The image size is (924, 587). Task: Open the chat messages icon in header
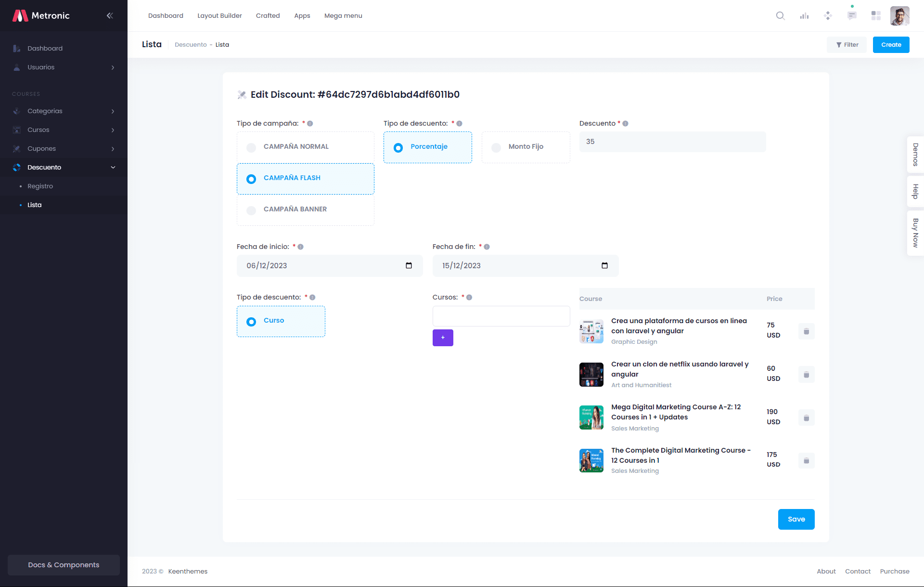[852, 16]
